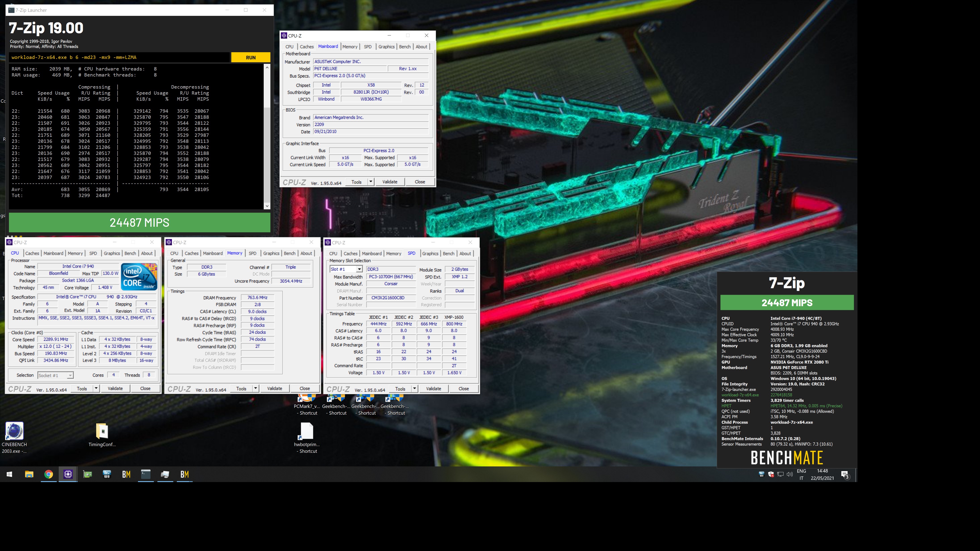Click the 7-Zip output scrollbar up arrow

coord(267,67)
